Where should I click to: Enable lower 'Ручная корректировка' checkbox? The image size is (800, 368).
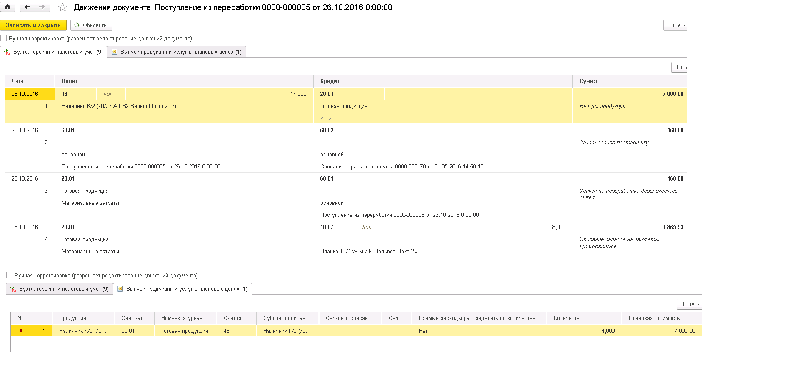[x=8, y=276]
